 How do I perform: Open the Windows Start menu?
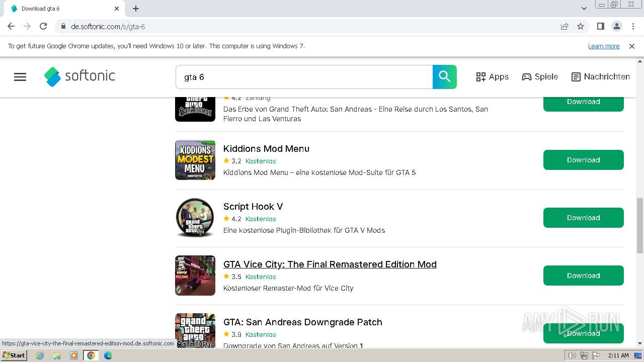14,355
